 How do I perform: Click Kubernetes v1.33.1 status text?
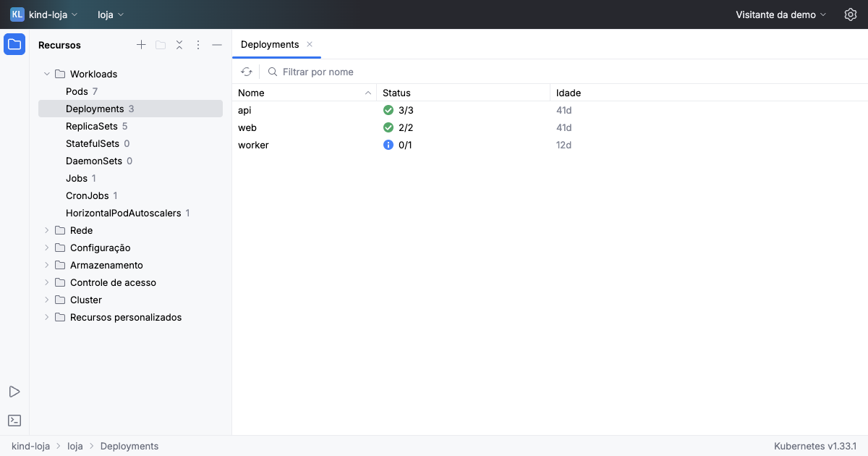coord(815,446)
